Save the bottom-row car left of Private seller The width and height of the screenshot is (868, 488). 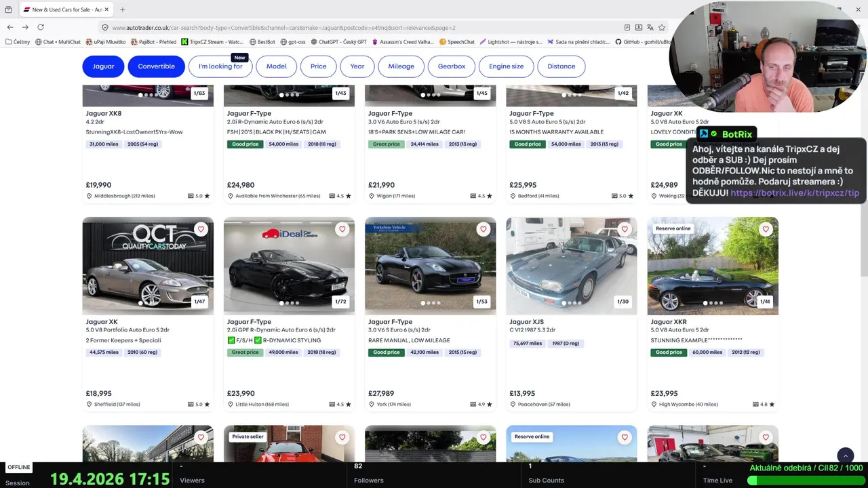click(x=201, y=437)
